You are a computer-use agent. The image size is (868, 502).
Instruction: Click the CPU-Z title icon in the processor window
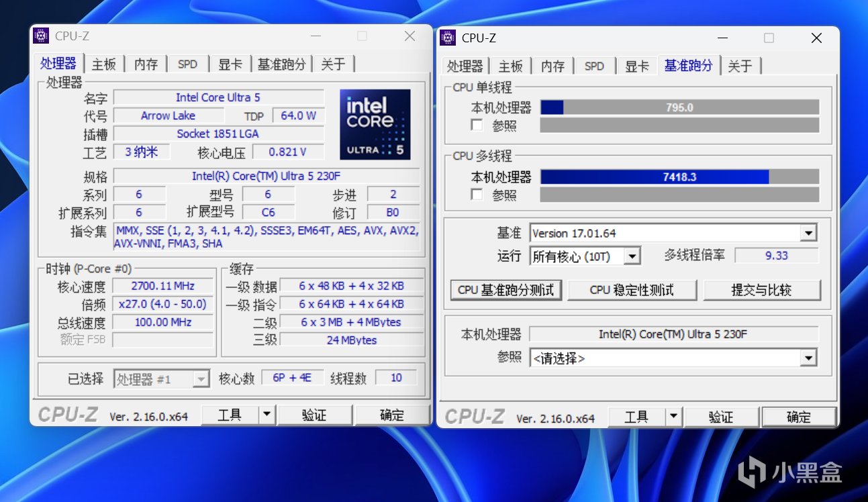click(41, 36)
